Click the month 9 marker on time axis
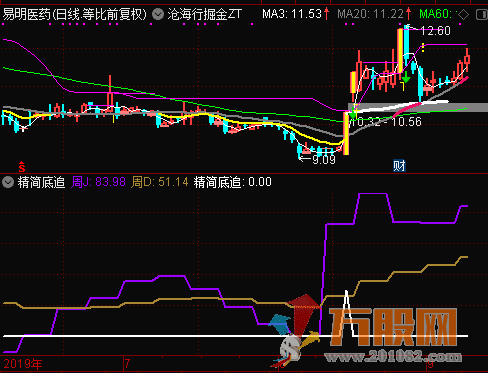The image size is (488, 373). coord(430,364)
